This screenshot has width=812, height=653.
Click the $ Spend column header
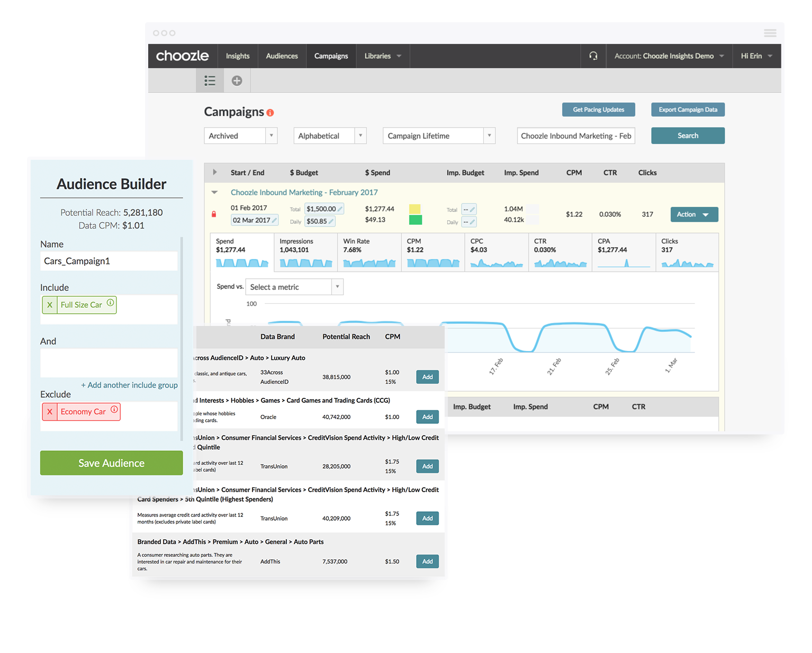click(x=377, y=173)
